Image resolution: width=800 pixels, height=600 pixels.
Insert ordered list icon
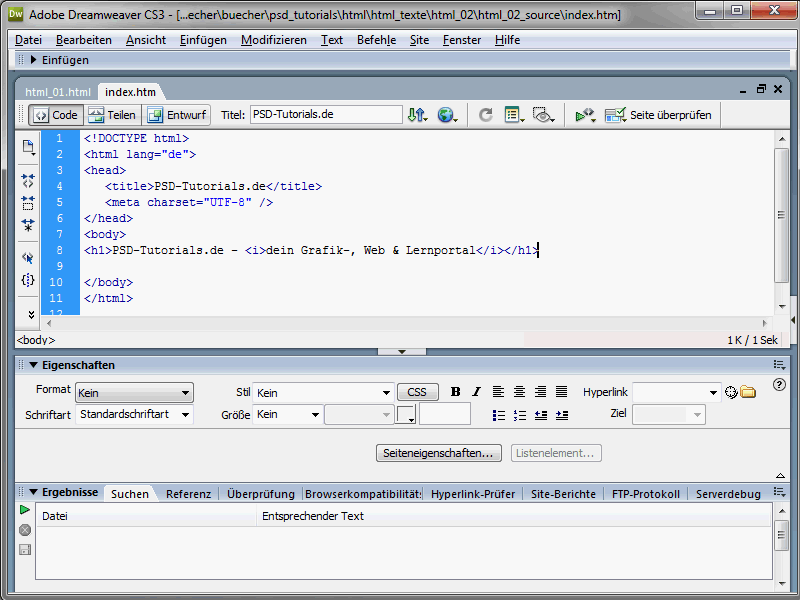click(520, 415)
